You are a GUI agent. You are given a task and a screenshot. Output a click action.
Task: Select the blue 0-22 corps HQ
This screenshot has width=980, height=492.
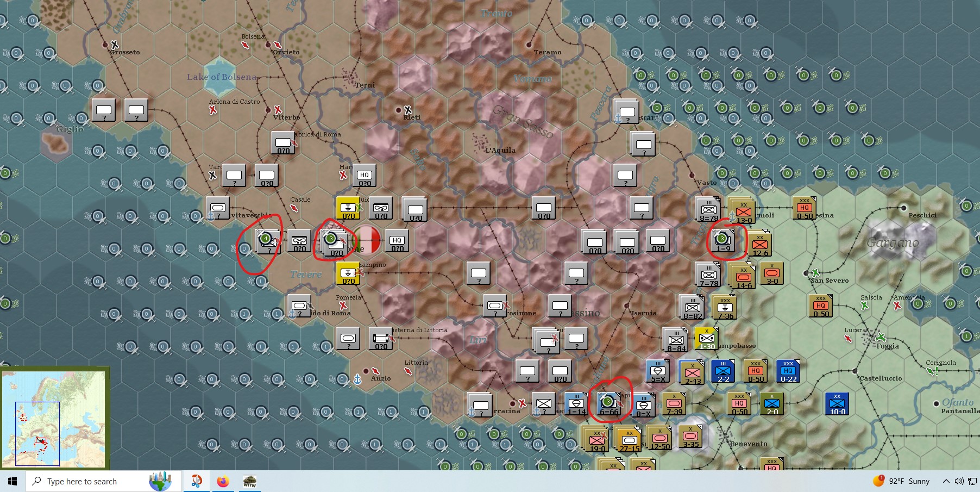pyautogui.click(x=788, y=371)
